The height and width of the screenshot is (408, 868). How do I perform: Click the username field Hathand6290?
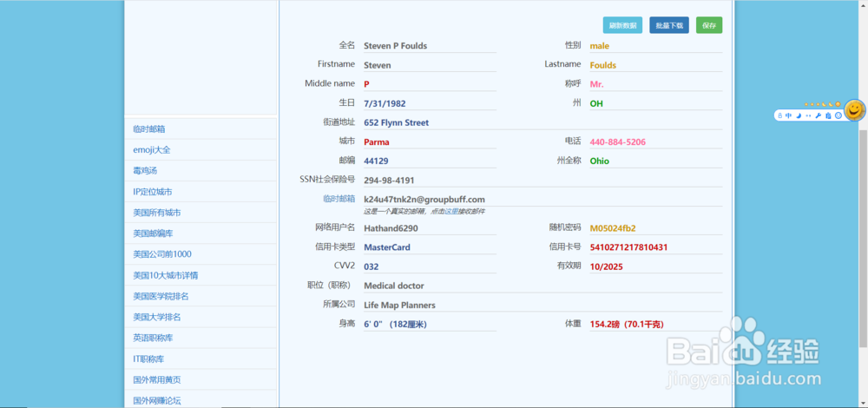tap(430, 228)
